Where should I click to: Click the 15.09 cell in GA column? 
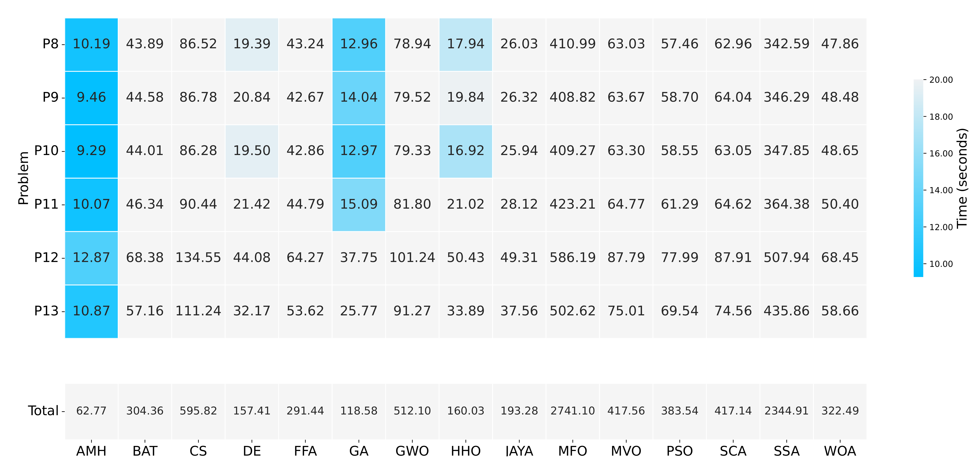[359, 204]
